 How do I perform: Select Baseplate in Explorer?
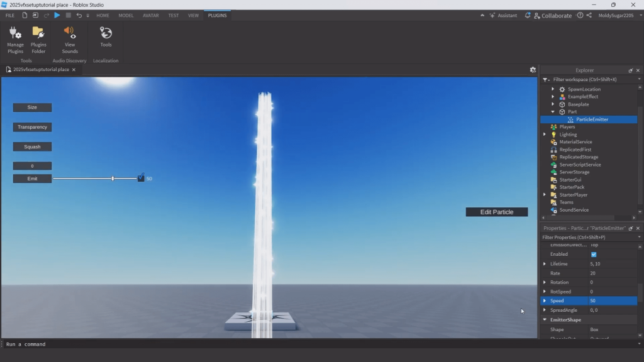click(x=579, y=104)
